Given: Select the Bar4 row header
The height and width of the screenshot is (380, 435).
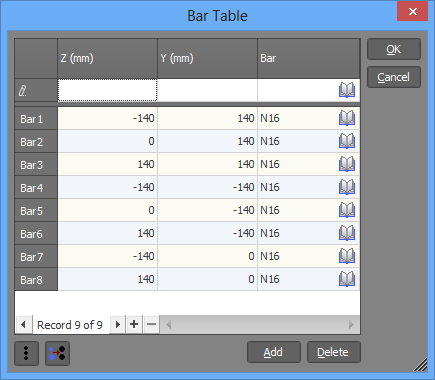Looking at the screenshot, I should (x=36, y=188).
